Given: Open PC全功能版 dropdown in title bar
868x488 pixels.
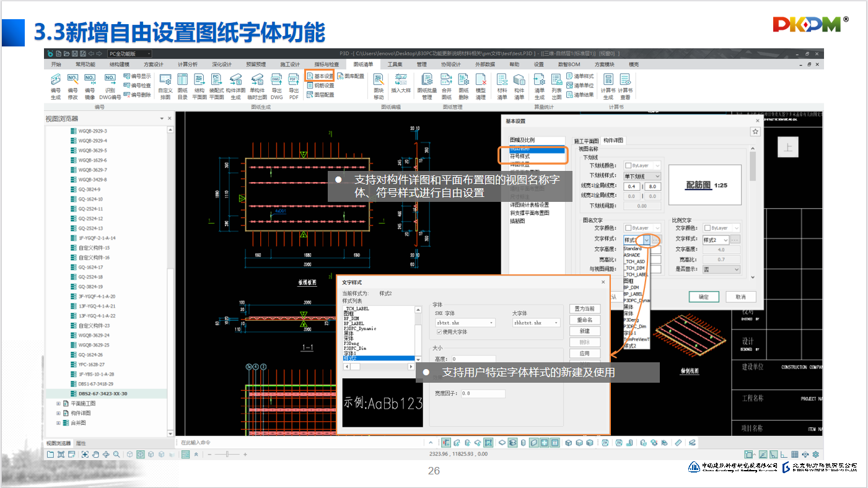Looking at the screenshot, I should click(129, 54).
